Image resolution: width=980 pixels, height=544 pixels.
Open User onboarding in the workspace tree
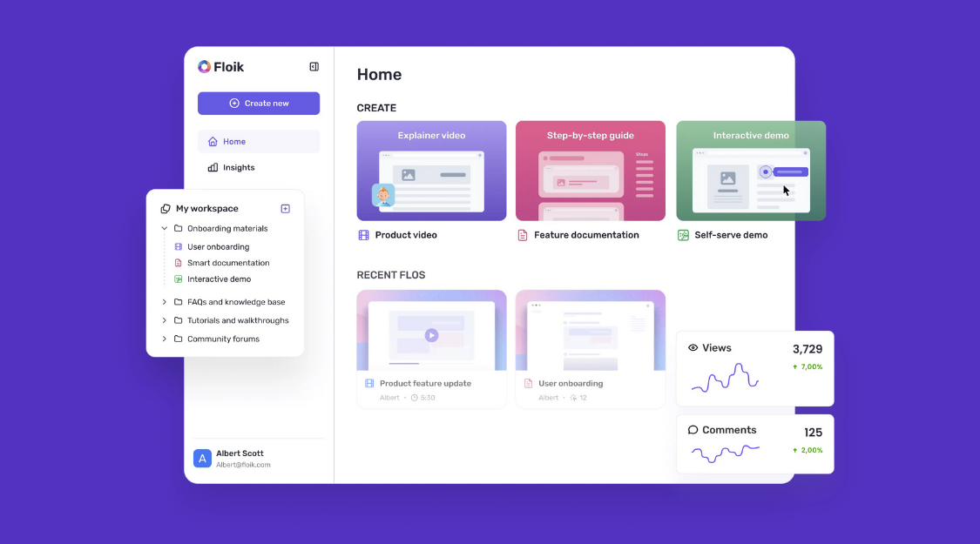pyautogui.click(x=218, y=246)
